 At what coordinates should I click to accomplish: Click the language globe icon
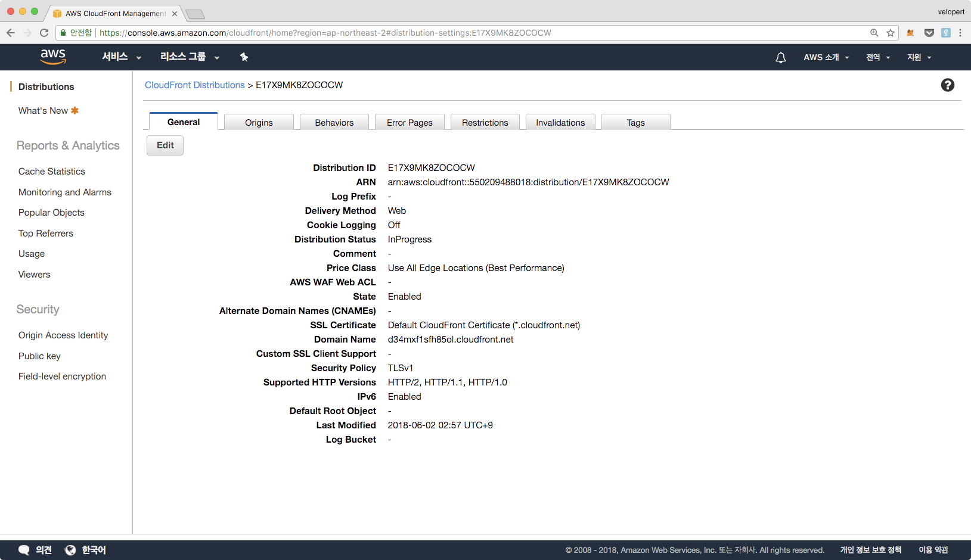tap(70, 550)
